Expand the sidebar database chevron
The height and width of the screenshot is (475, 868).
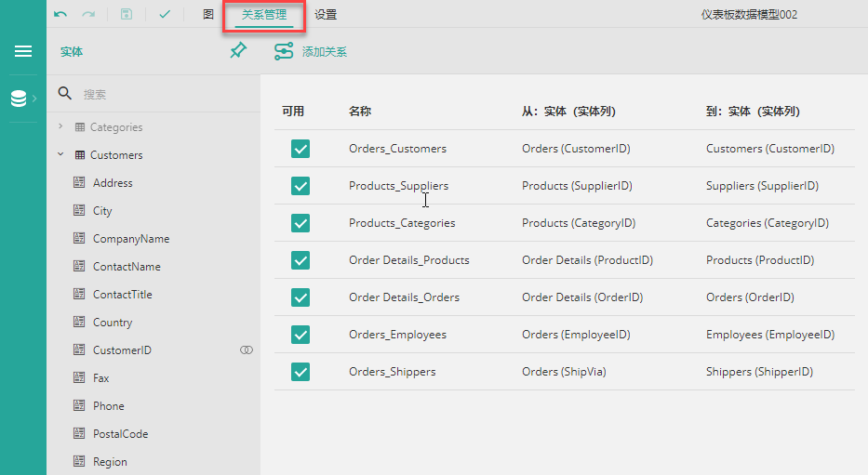click(x=34, y=99)
